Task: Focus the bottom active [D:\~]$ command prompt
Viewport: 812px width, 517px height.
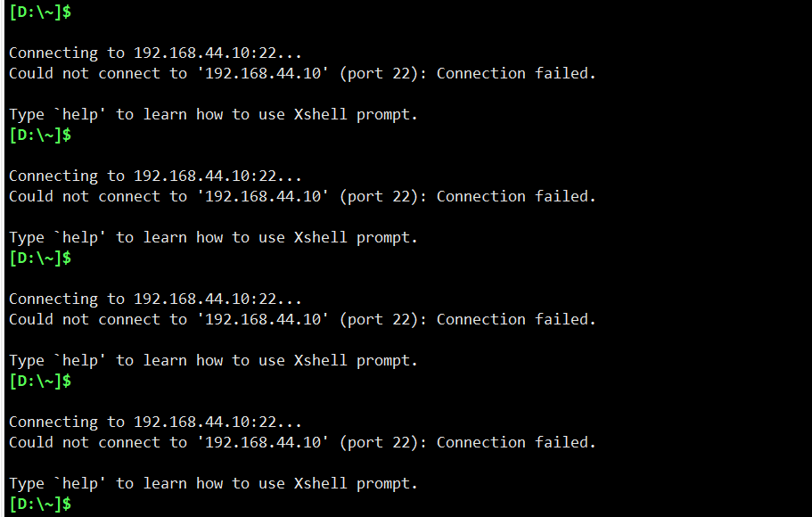Action: (40, 504)
